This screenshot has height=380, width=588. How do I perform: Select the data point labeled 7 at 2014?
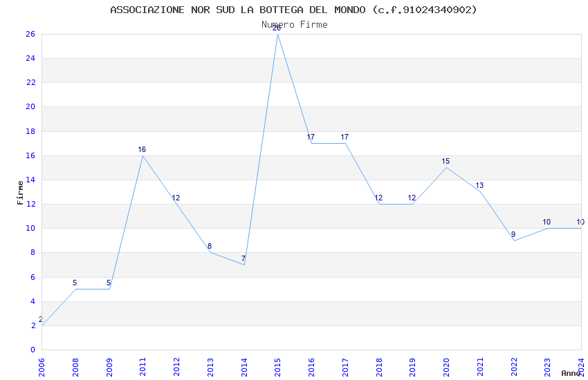coord(244,265)
